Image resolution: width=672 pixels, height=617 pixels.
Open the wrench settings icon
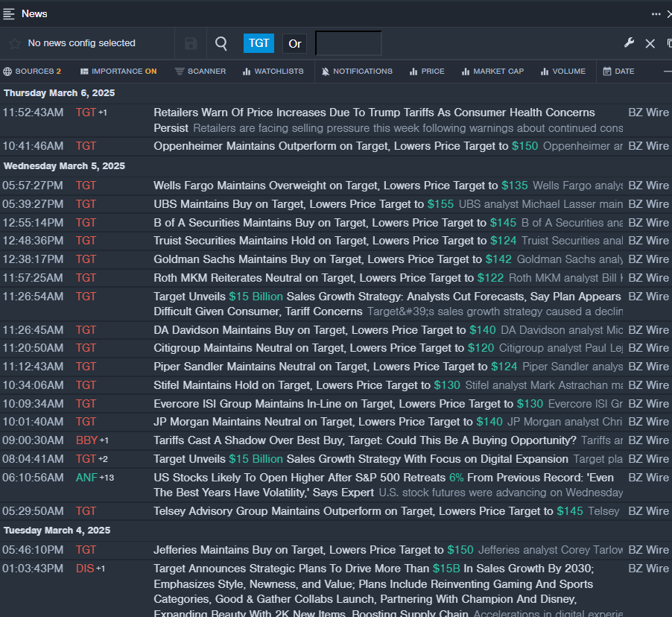tap(629, 43)
